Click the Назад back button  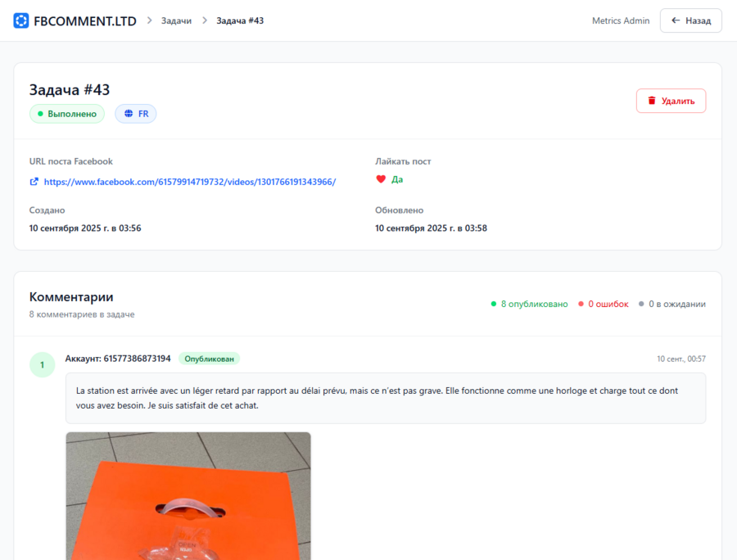pyautogui.click(x=691, y=20)
